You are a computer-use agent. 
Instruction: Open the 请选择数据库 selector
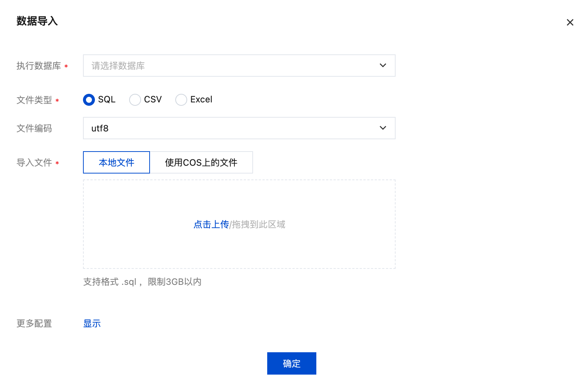231,66
